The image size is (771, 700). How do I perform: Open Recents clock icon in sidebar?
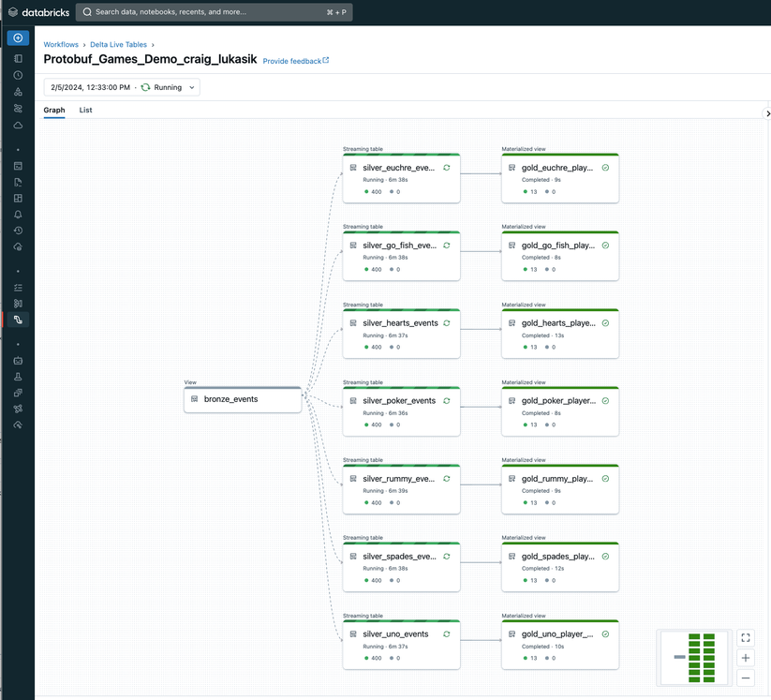18,75
